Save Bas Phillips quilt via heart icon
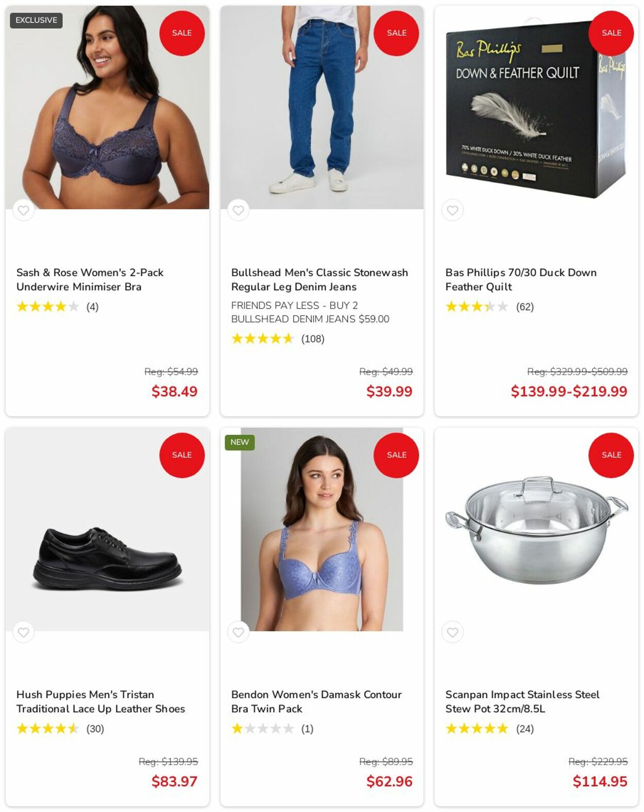644x812 pixels. 452,210
